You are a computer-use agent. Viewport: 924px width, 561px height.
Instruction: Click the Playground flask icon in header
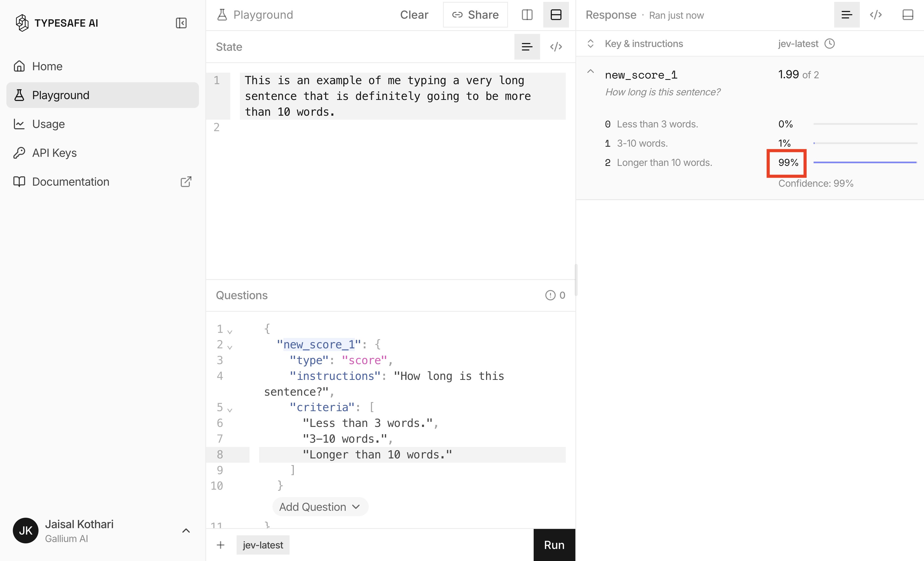[x=222, y=15]
